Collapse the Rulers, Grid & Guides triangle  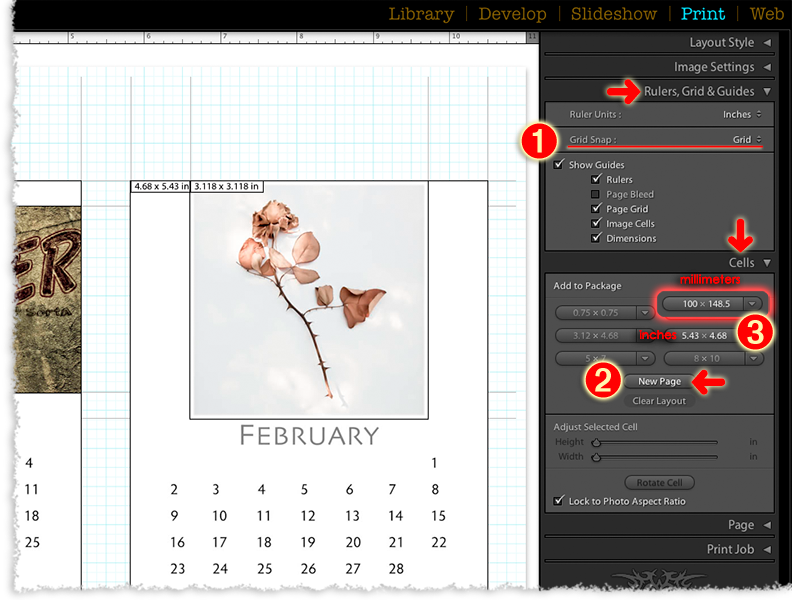tap(767, 91)
